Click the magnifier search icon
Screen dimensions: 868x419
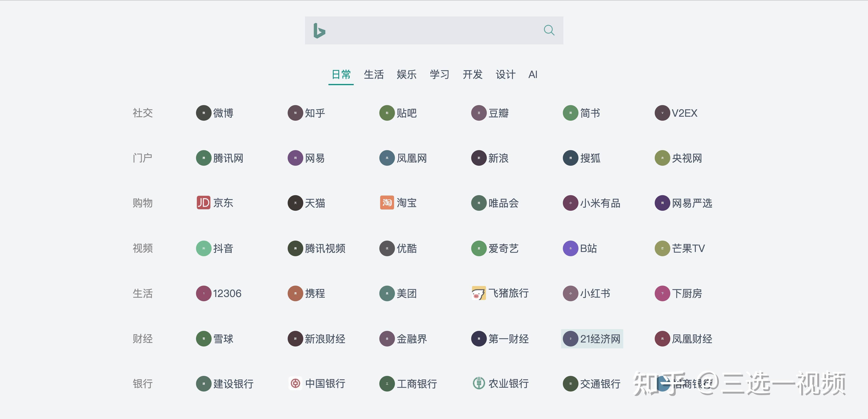549,30
